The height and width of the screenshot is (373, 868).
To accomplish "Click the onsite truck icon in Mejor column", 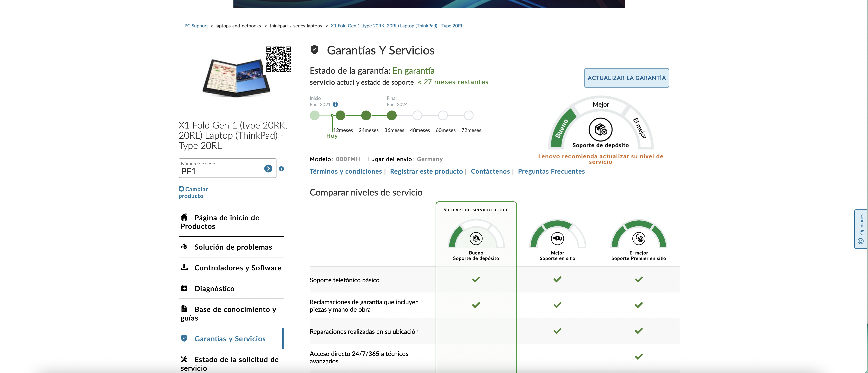I will point(557,238).
